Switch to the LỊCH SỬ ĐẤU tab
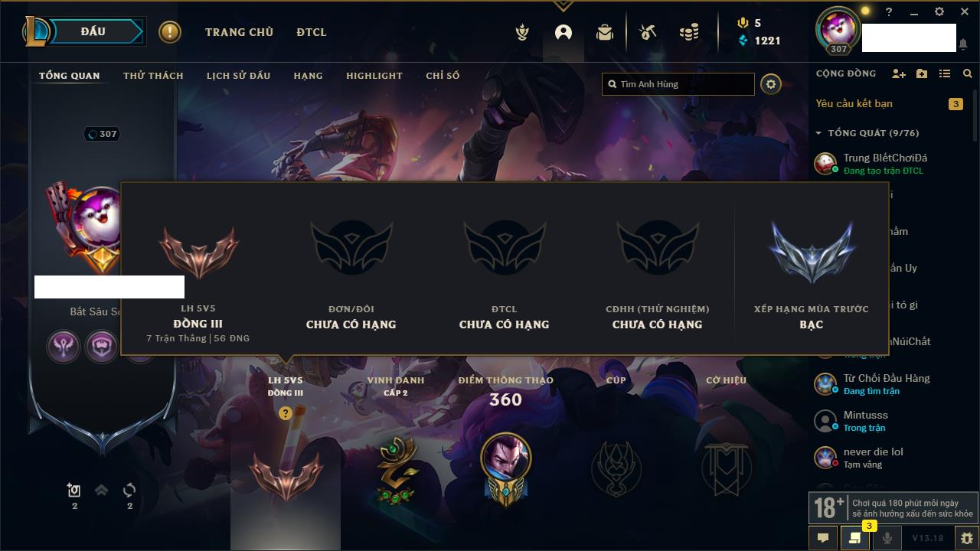This screenshot has width=980, height=551. 238,76
